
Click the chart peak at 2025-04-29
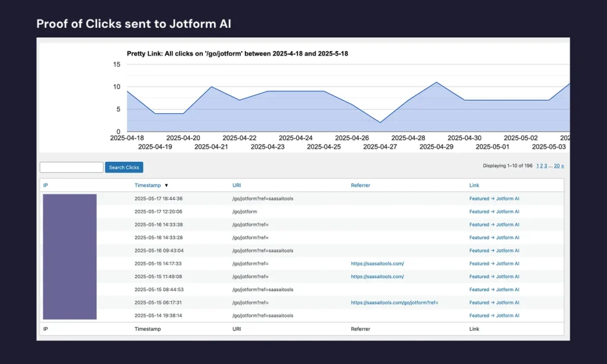(436, 82)
